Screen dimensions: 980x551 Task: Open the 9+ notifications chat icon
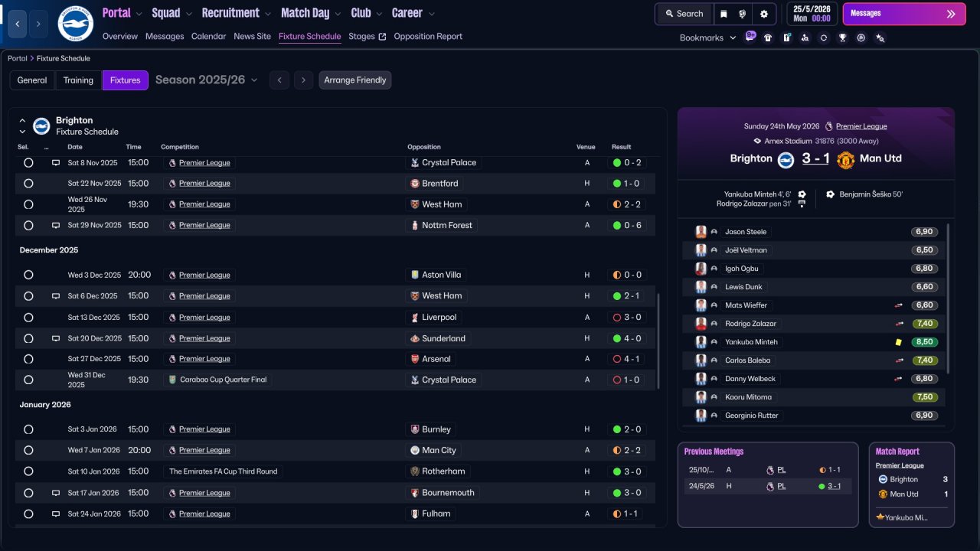(750, 36)
